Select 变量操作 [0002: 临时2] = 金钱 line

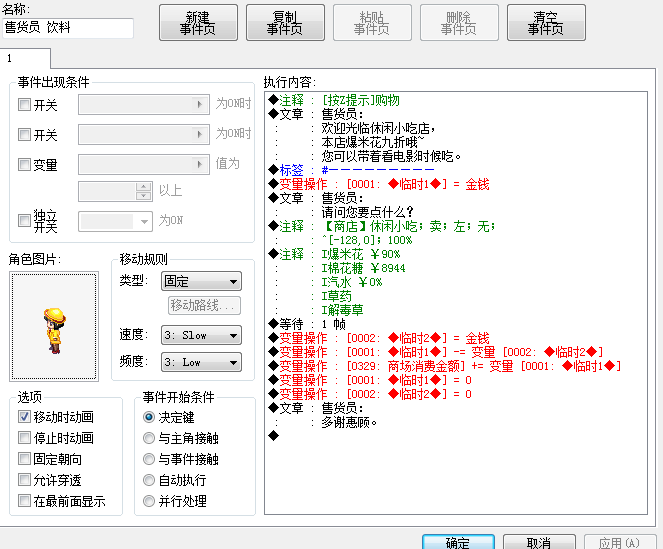(x=456, y=338)
